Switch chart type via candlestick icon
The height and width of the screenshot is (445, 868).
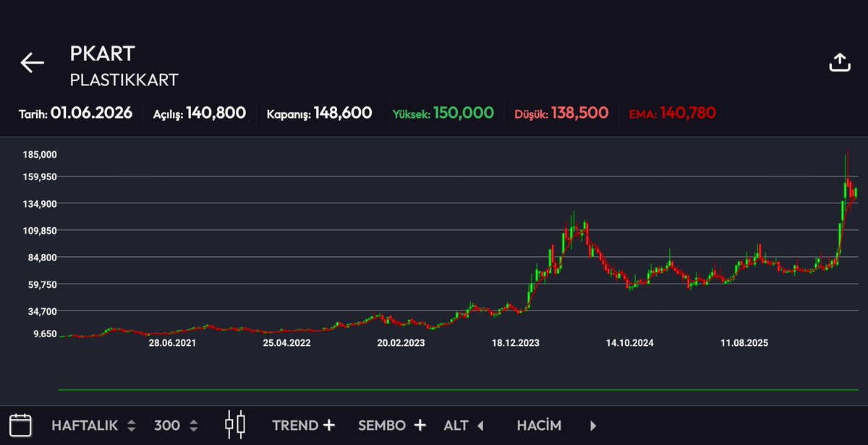235,425
